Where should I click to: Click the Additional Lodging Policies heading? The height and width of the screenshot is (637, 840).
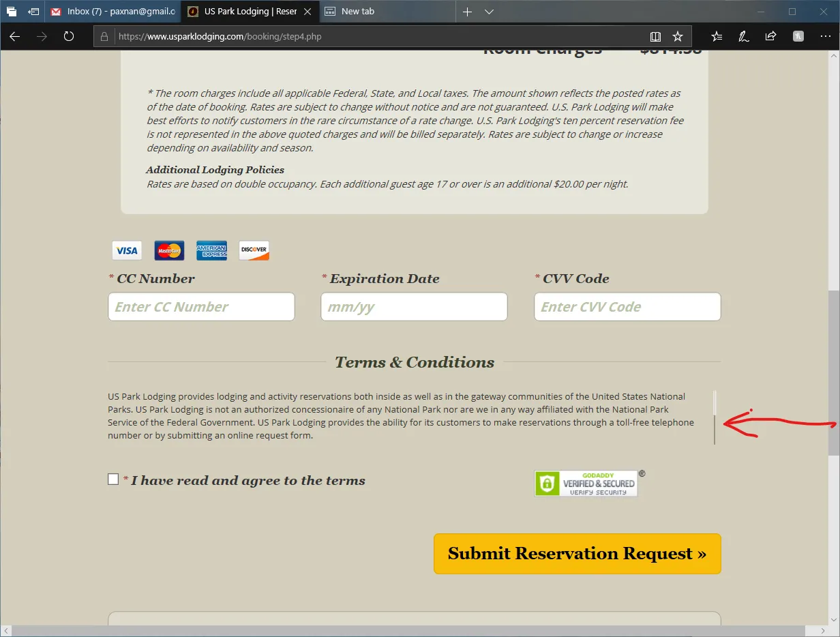click(215, 170)
